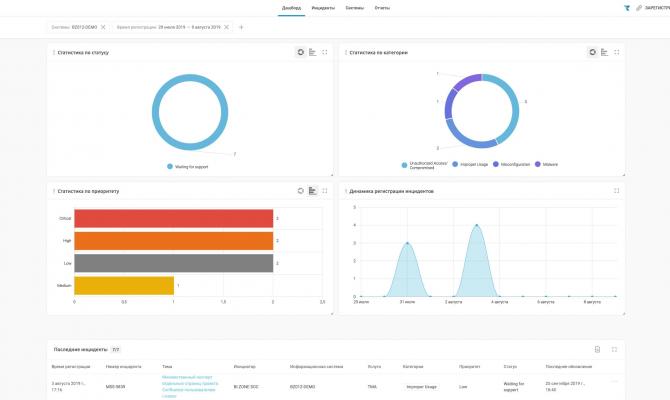Image resolution: width=670 pixels, height=400 pixels.
Task: Click the BI.ZONE SOC initiator cell
Action: click(x=246, y=387)
